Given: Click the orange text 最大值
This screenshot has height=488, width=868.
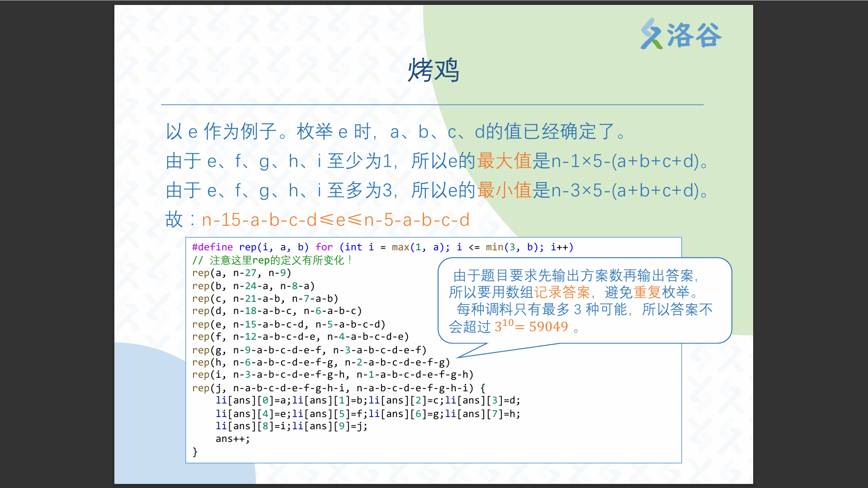Looking at the screenshot, I should pos(504,161).
